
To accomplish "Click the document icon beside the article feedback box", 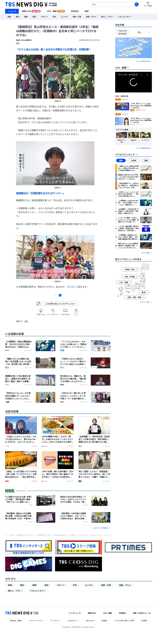I will click(x=38, y=304).
